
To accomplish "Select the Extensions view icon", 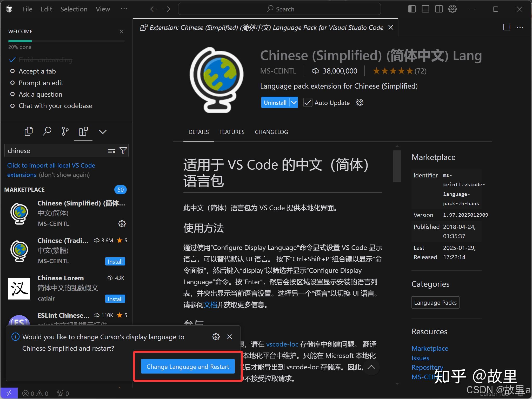I will pyautogui.click(x=83, y=132).
